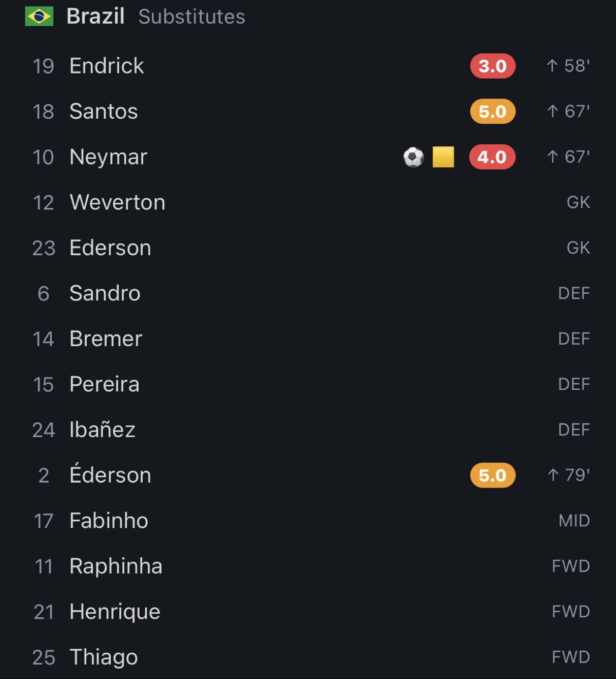This screenshot has width=616, height=679.
Task: Open Raphinha's player profile
Action: pyautogui.click(x=308, y=566)
